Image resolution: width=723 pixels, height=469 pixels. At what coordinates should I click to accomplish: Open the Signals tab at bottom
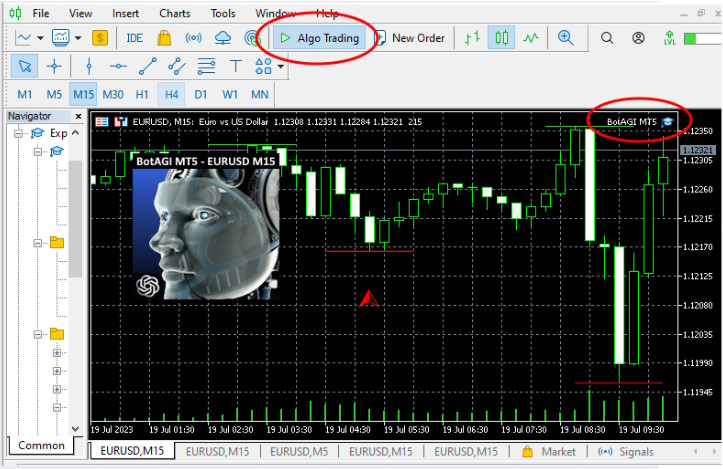coord(626,452)
